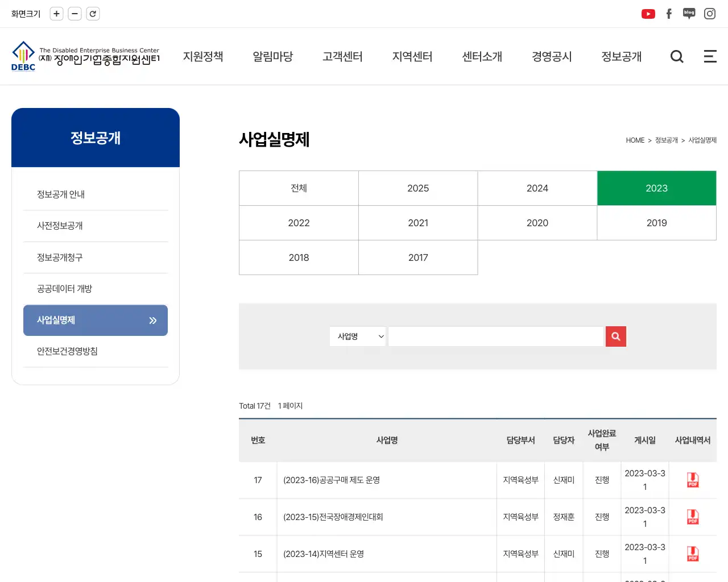Open 공공데이터 개방 in sidebar

point(96,289)
